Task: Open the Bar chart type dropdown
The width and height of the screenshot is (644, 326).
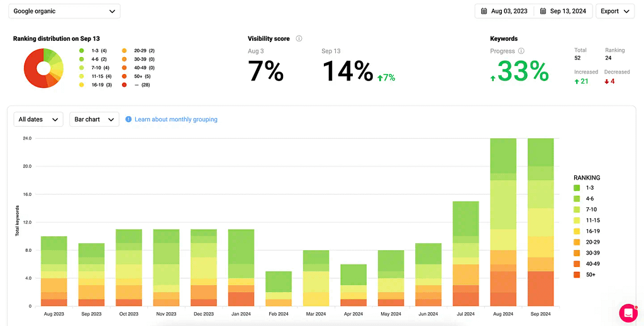Action: (x=94, y=119)
